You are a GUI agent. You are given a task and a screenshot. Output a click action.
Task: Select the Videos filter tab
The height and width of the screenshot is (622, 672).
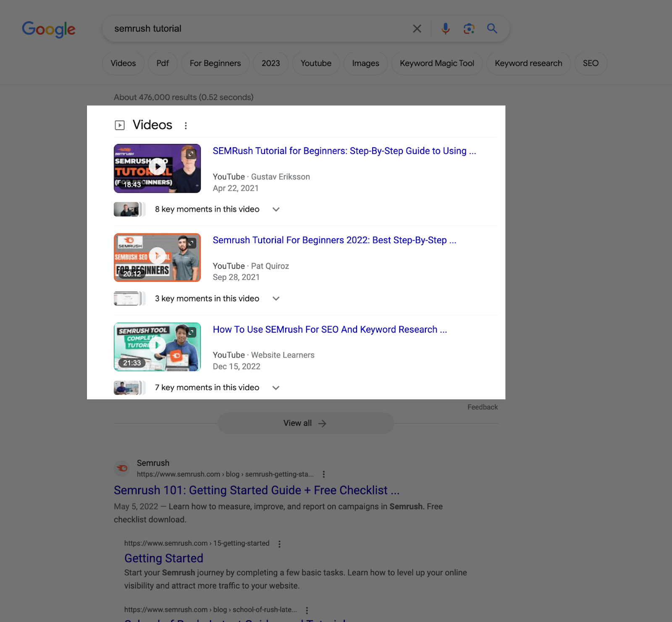(x=123, y=63)
